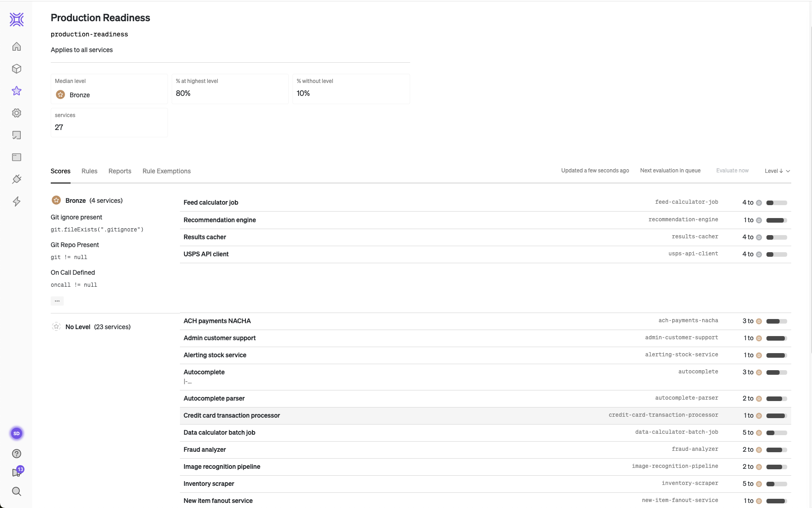Open the search magnifier icon in sidebar
The image size is (812, 508).
[17, 491]
